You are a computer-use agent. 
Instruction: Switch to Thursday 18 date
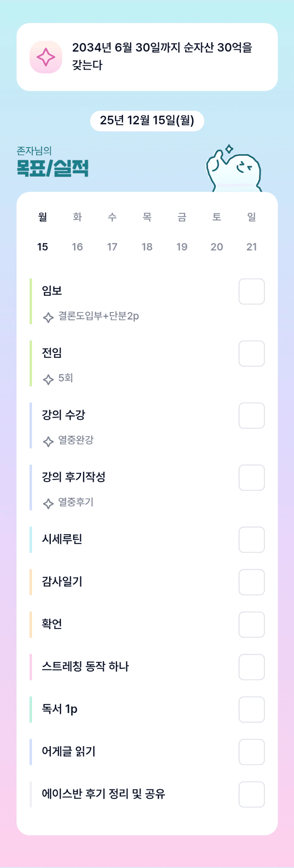(x=147, y=247)
